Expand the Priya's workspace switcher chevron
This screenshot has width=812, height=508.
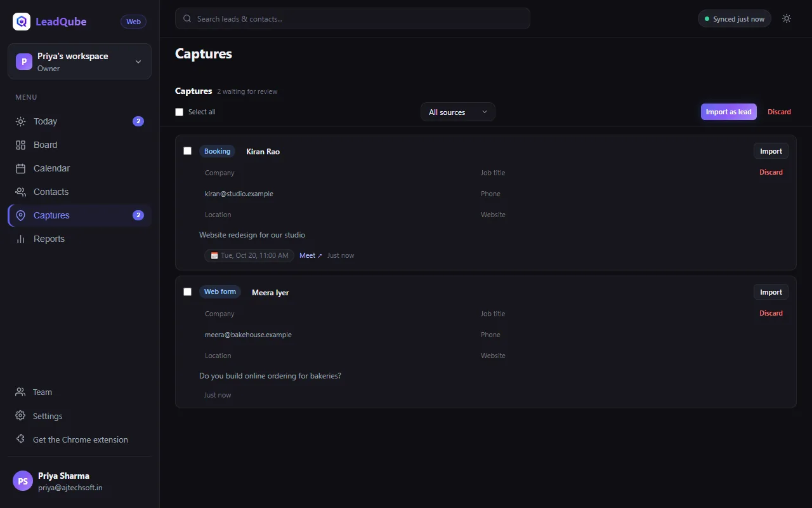coord(138,62)
